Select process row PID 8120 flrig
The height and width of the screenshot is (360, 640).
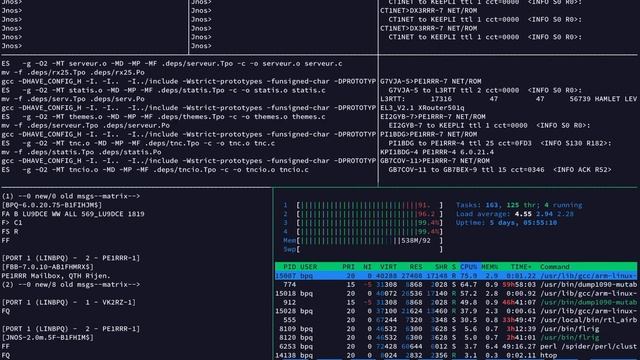[456, 338]
